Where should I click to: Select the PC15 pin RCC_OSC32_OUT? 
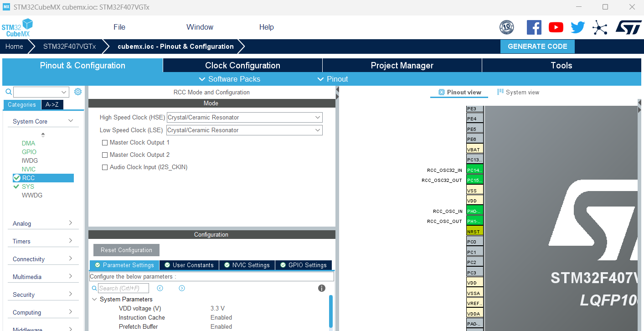tap(474, 180)
